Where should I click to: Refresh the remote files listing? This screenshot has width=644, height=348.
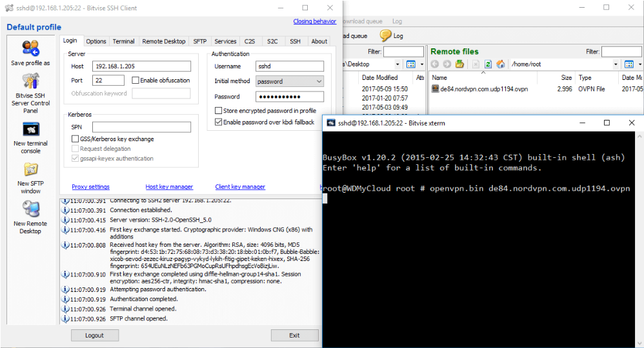pyautogui.click(x=488, y=64)
